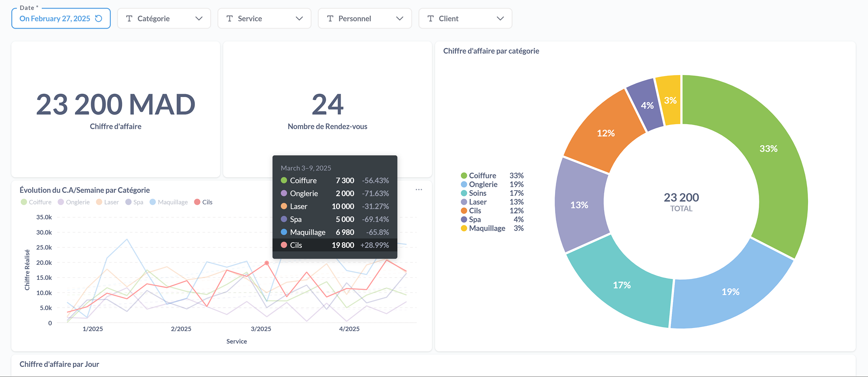Select Soins in the donut chart legend
868x377 pixels.
477,193
